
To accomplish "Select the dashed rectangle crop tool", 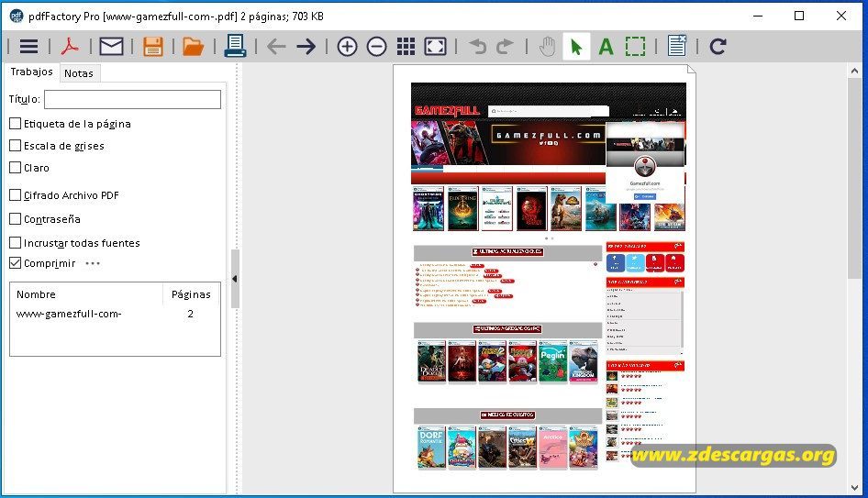I will (x=635, y=47).
